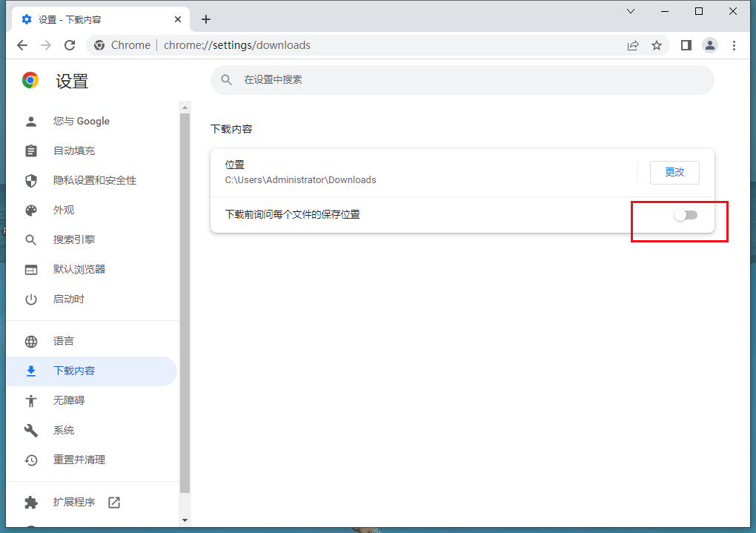This screenshot has width=756, height=533.
Task: Click the puzzle piece icon for 扩展程序
Action: (x=31, y=503)
